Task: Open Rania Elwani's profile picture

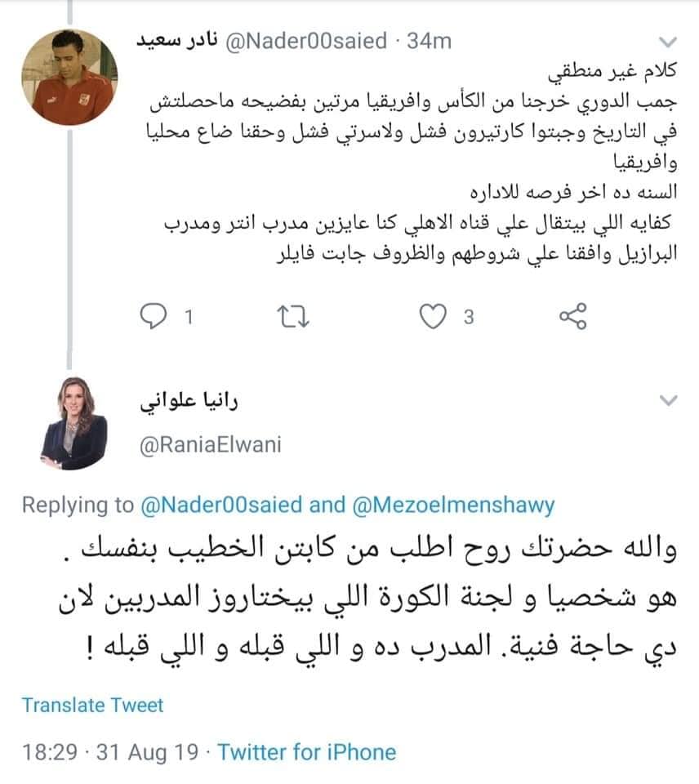Action: click(74, 423)
